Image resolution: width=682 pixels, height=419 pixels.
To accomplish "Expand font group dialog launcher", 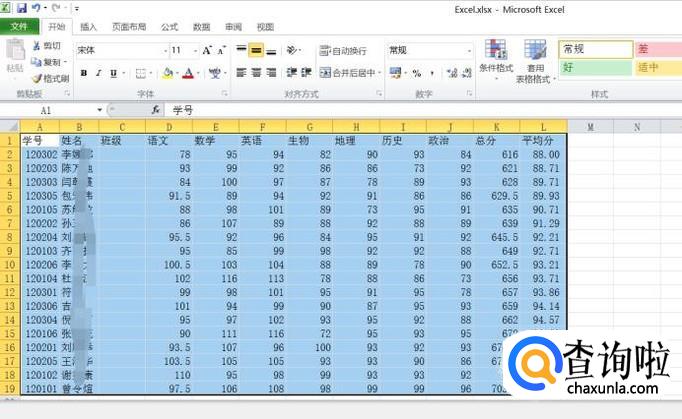I will (x=224, y=93).
